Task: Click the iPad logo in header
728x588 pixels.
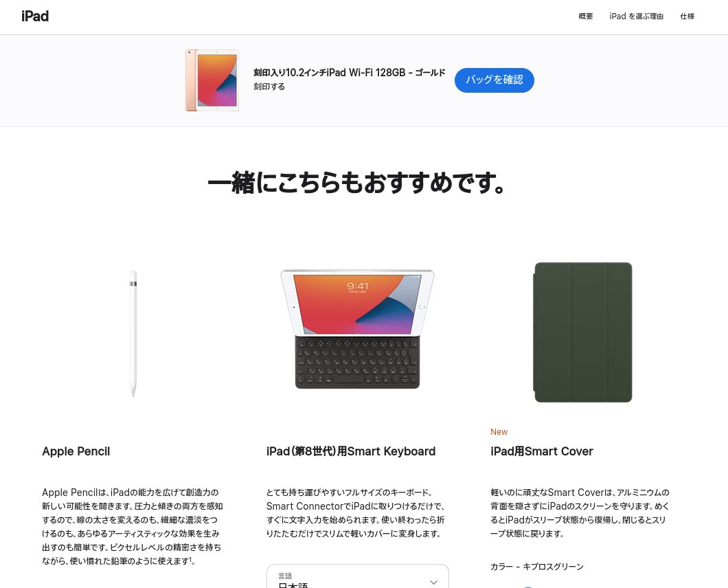Action: (x=35, y=16)
